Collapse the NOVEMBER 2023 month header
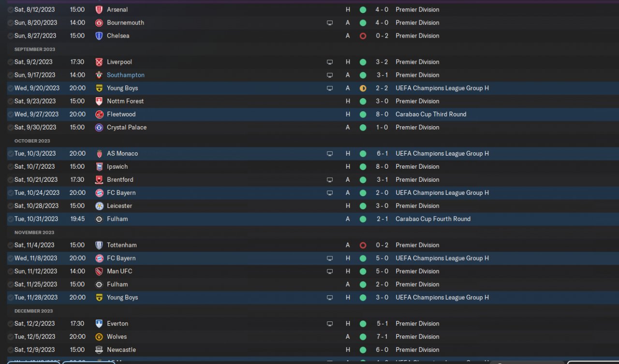Screen dimensions: 619x364 click(34, 233)
